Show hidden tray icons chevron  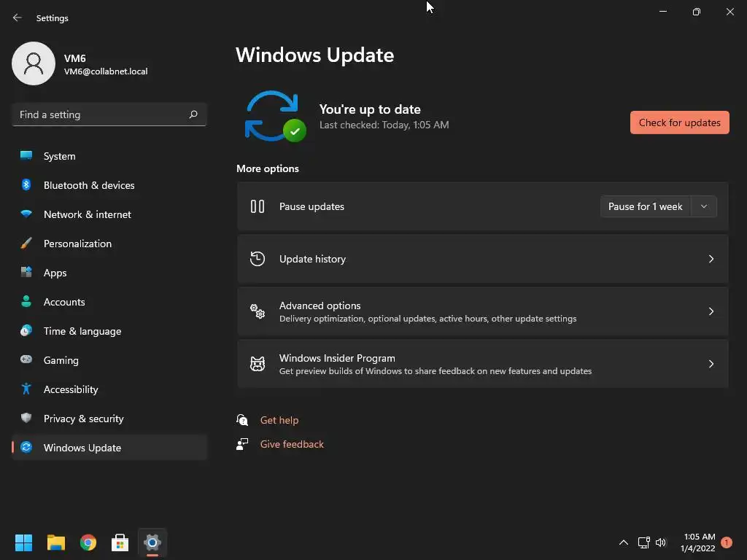623,542
